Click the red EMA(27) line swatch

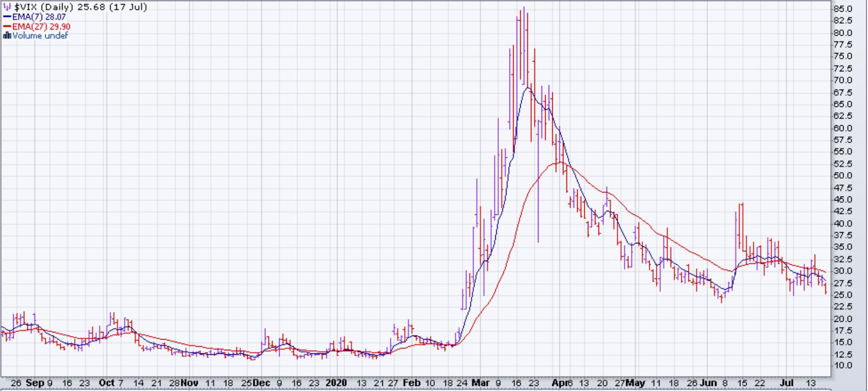coord(7,26)
